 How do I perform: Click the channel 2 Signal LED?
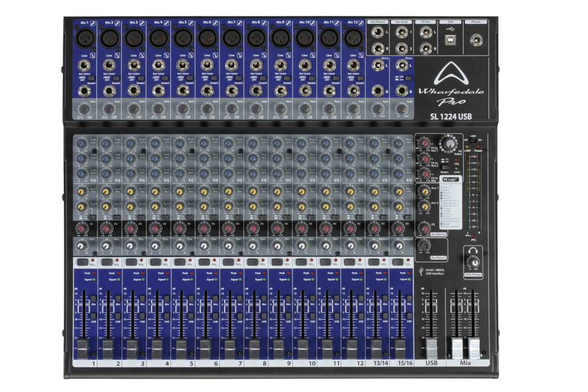tap(118, 280)
